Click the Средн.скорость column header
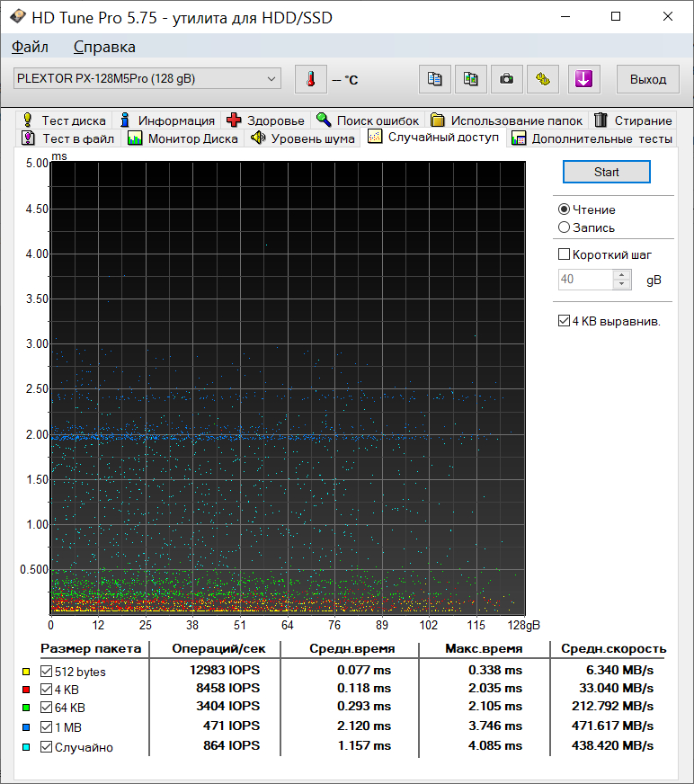 tap(613, 648)
